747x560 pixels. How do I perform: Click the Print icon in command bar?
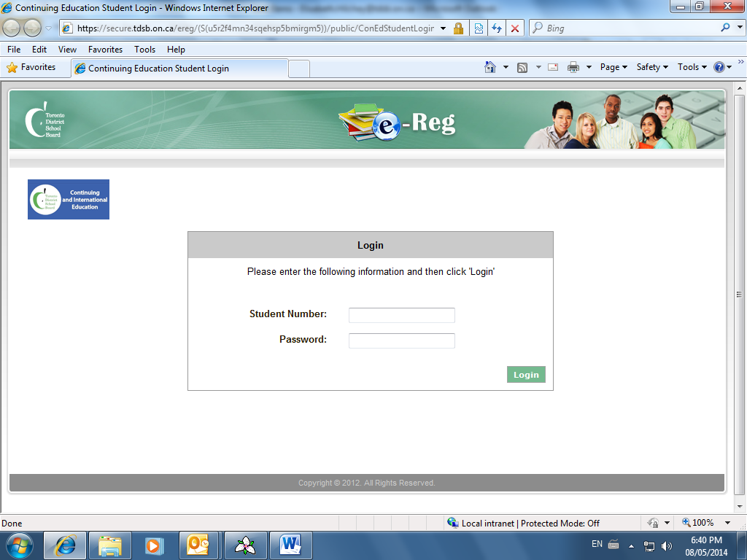[573, 67]
